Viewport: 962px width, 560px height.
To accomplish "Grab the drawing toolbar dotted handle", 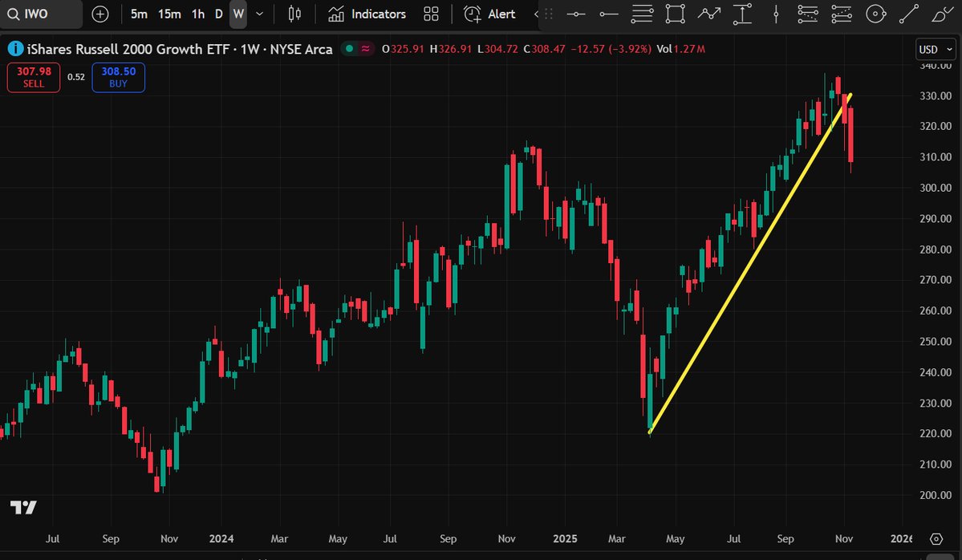I will [x=549, y=14].
